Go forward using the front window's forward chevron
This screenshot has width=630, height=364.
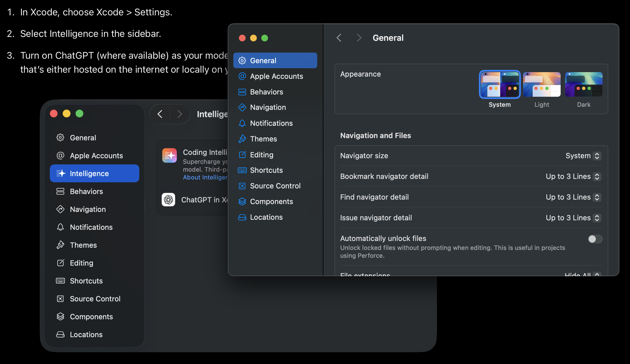[359, 38]
